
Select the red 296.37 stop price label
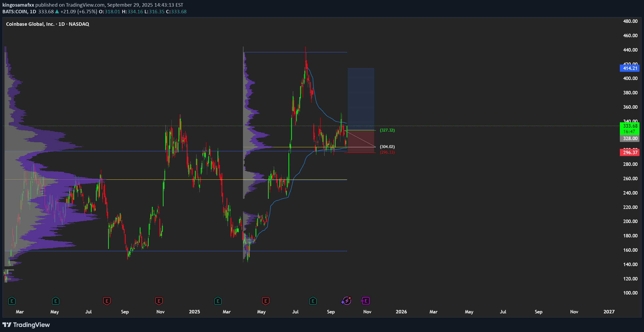tap(630, 153)
